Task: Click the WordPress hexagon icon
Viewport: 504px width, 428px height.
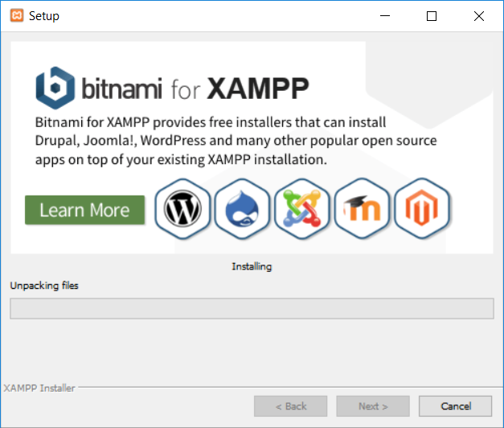Action: coord(182,211)
